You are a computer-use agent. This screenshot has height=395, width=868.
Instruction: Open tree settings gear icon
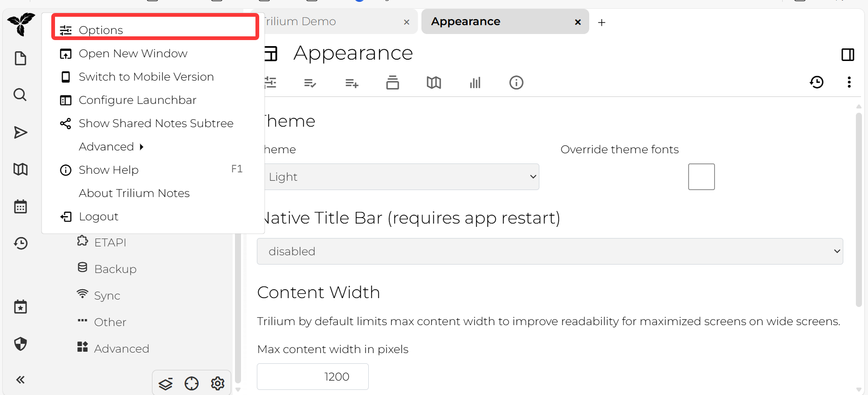click(218, 383)
